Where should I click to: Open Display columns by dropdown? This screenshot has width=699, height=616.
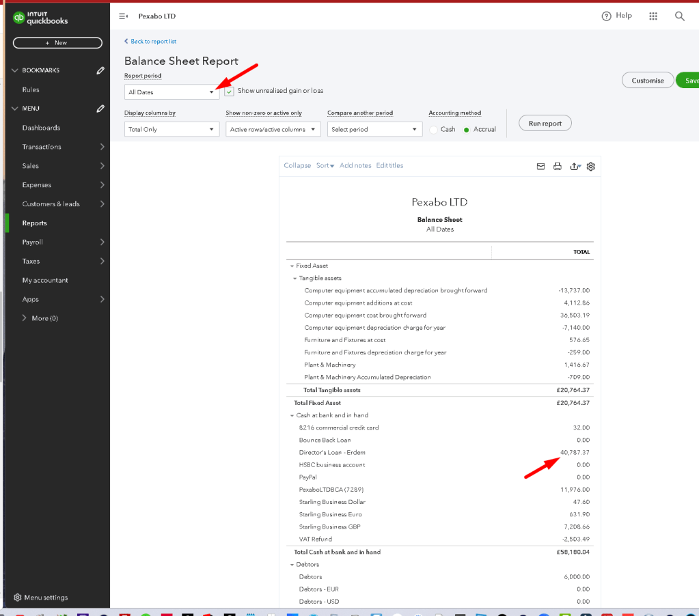tap(172, 129)
